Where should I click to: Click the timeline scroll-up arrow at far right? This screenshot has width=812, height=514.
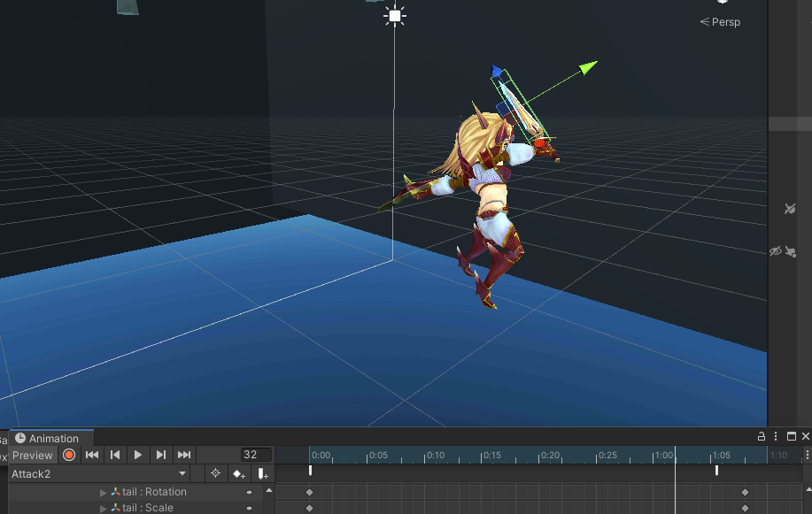point(808,490)
